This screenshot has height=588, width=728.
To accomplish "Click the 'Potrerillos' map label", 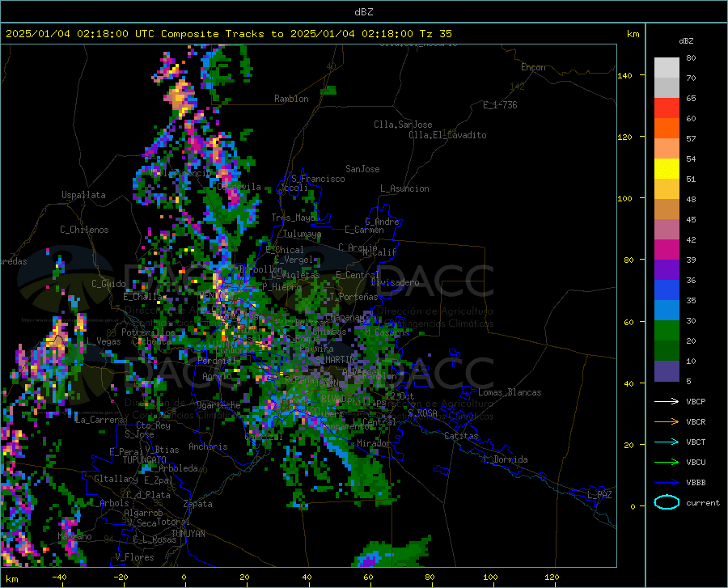I will (x=148, y=332).
